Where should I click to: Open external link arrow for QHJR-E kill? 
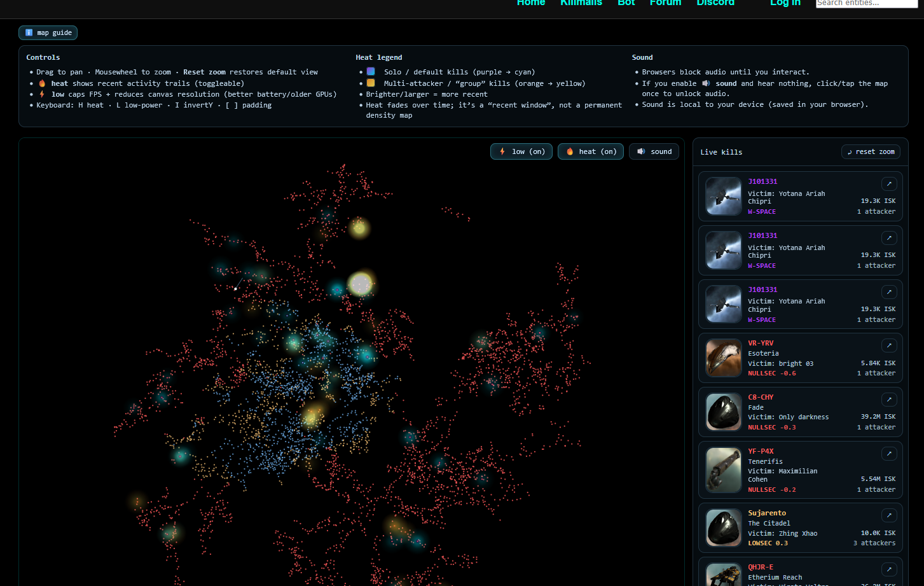889,569
